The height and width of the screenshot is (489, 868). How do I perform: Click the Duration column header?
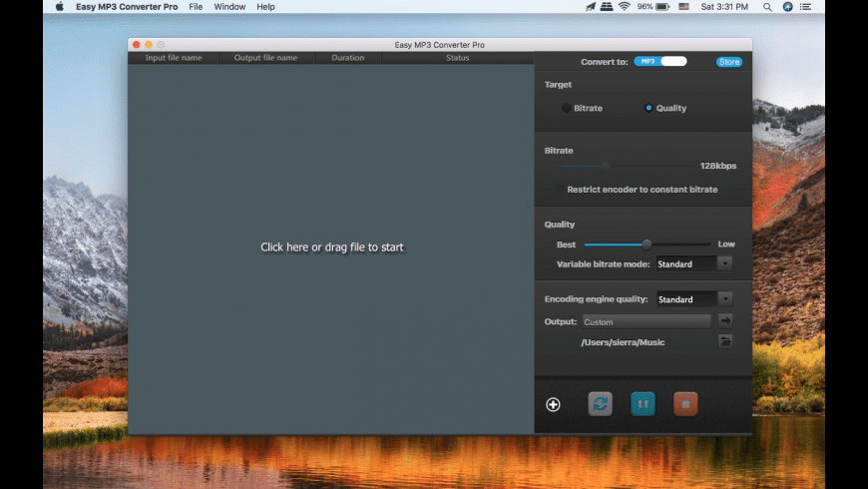(x=347, y=58)
